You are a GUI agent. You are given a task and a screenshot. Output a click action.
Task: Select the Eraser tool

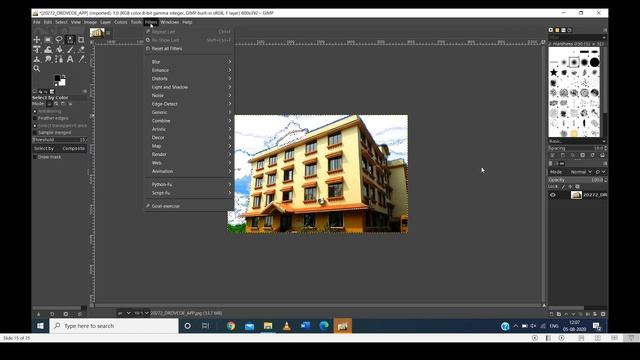pos(81,49)
